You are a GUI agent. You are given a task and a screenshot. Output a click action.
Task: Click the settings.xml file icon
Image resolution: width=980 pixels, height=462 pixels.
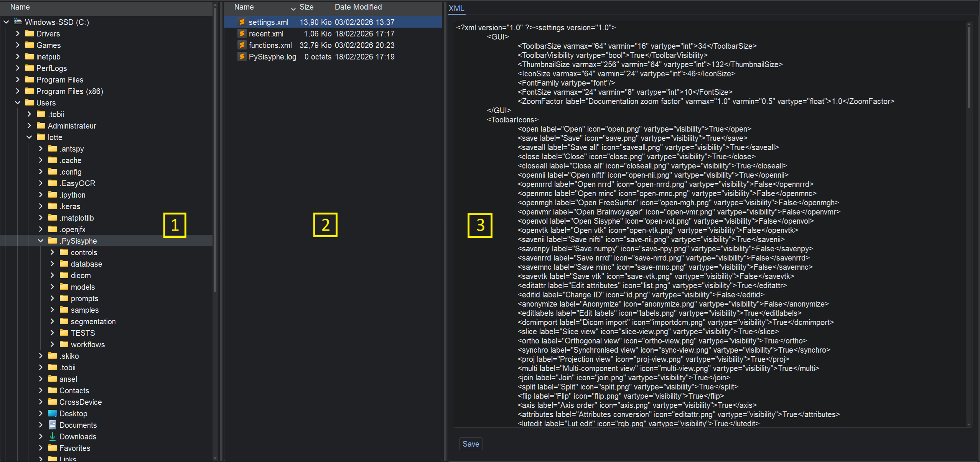click(242, 22)
